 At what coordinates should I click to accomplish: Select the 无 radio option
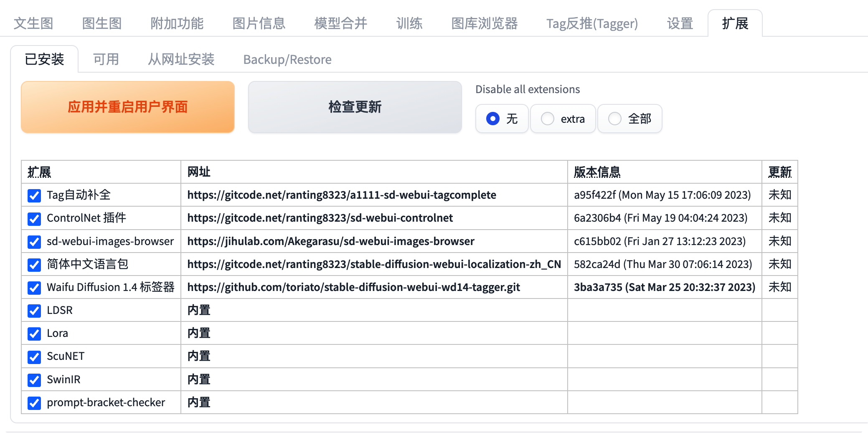[x=502, y=119]
